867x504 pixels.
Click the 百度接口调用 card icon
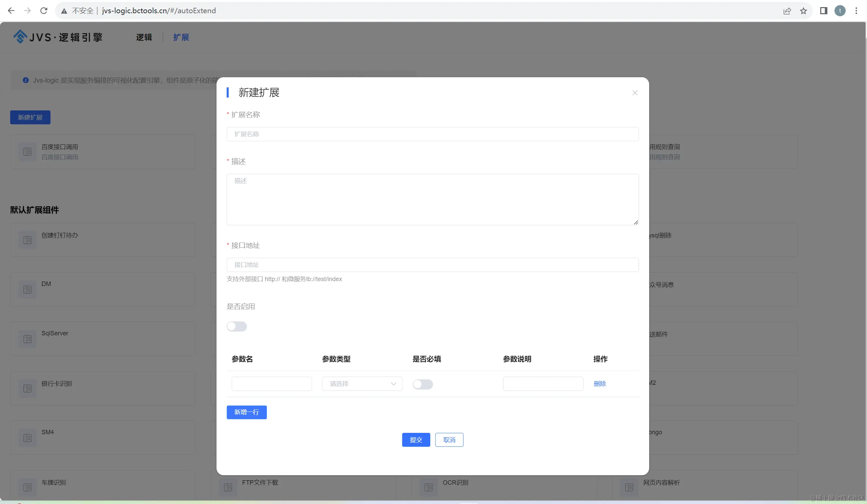(x=27, y=152)
